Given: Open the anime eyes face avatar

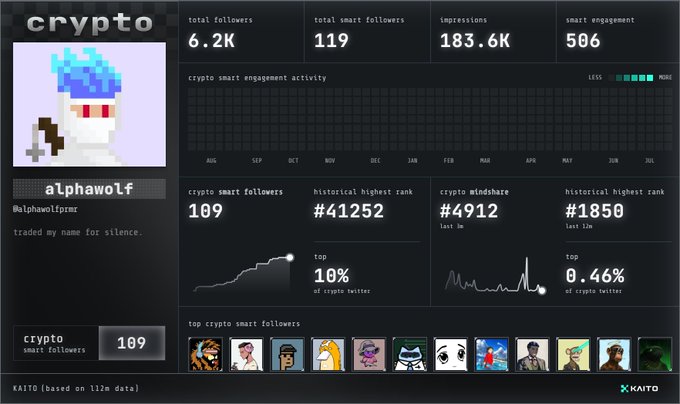Looking at the screenshot, I should [x=451, y=354].
